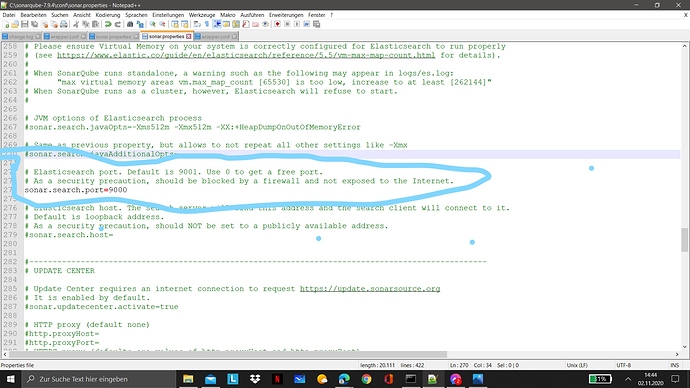Click the horizontal scrollbar thumb
The image size is (690, 388).
click(x=228, y=354)
